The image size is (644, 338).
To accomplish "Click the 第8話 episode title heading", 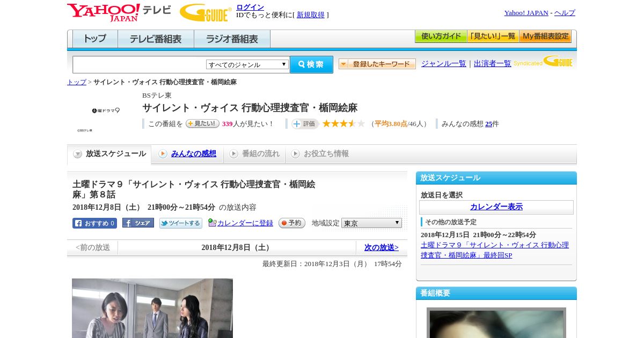I will [x=194, y=189].
